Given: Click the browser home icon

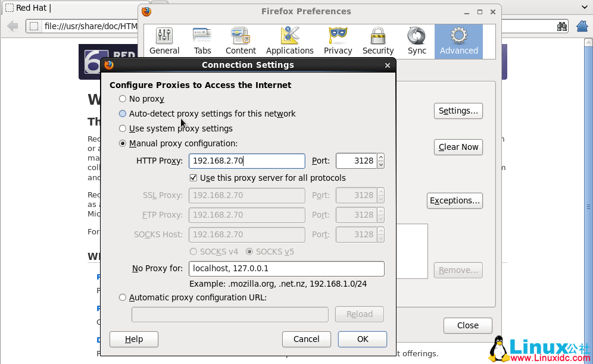Looking at the screenshot, I should [x=583, y=26].
